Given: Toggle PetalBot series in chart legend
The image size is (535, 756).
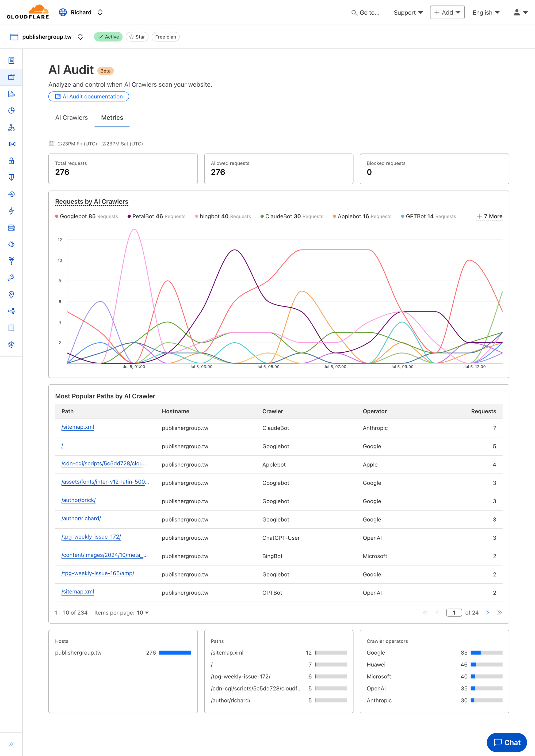Looking at the screenshot, I should click(156, 216).
